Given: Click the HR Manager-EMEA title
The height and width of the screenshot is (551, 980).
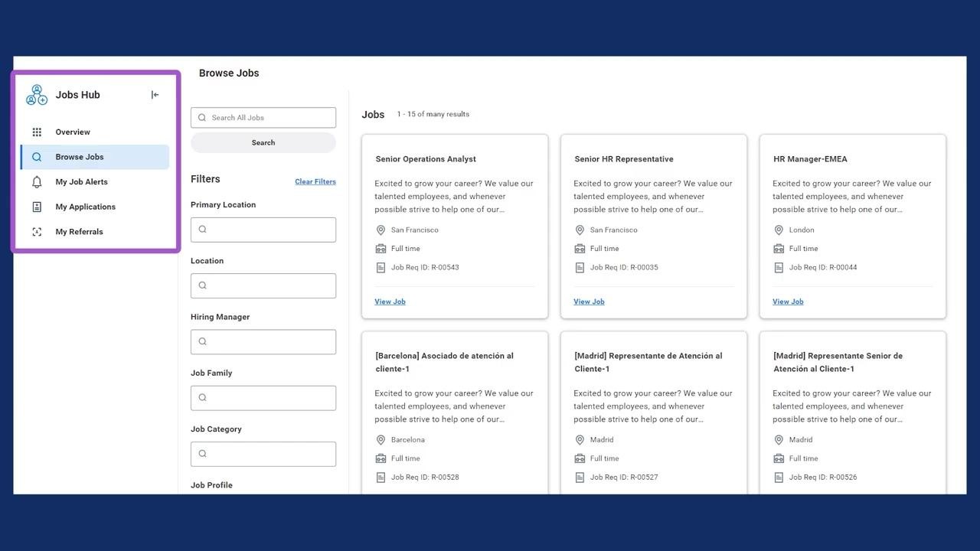Looking at the screenshot, I should [x=810, y=159].
